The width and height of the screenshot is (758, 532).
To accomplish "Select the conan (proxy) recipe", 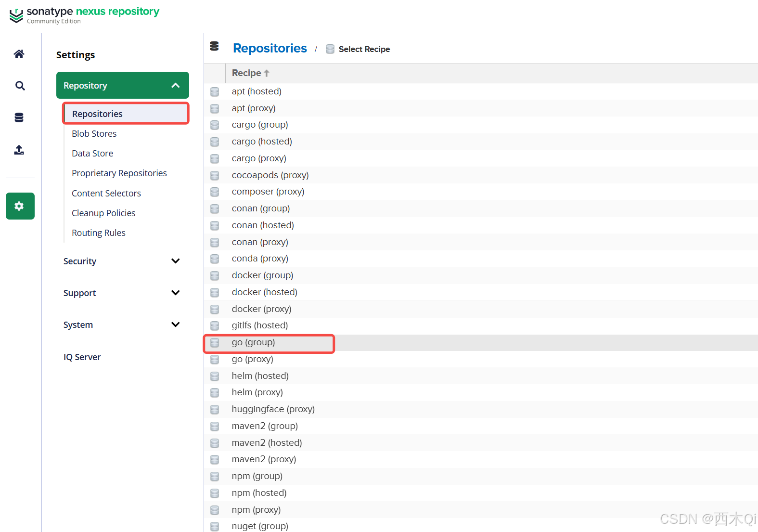I will click(260, 242).
